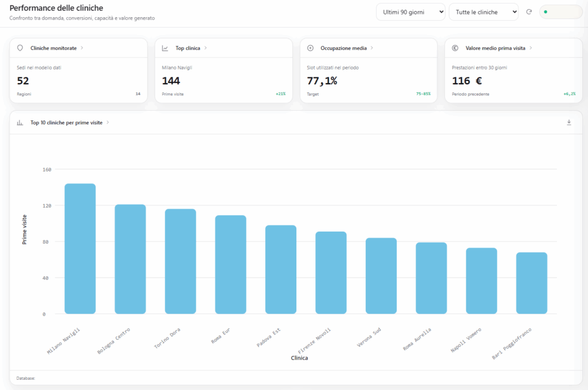Open 'Top 10 cliniche per prime visite' title
Screen dimensions: 588x390
click(x=67, y=123)
